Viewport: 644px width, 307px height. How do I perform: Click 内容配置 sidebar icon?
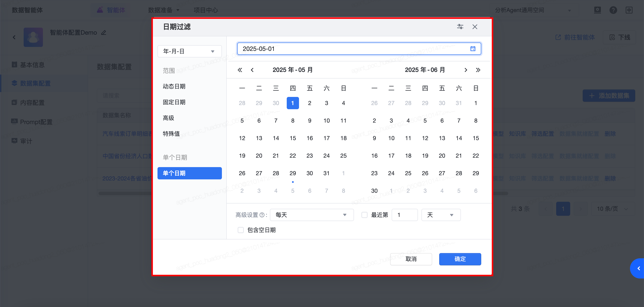14,103
